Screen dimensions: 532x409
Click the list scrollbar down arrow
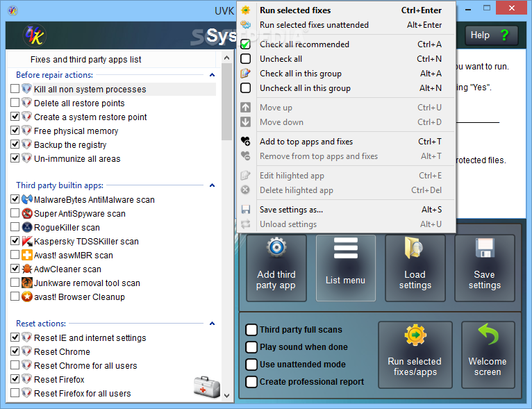point(226,395)
